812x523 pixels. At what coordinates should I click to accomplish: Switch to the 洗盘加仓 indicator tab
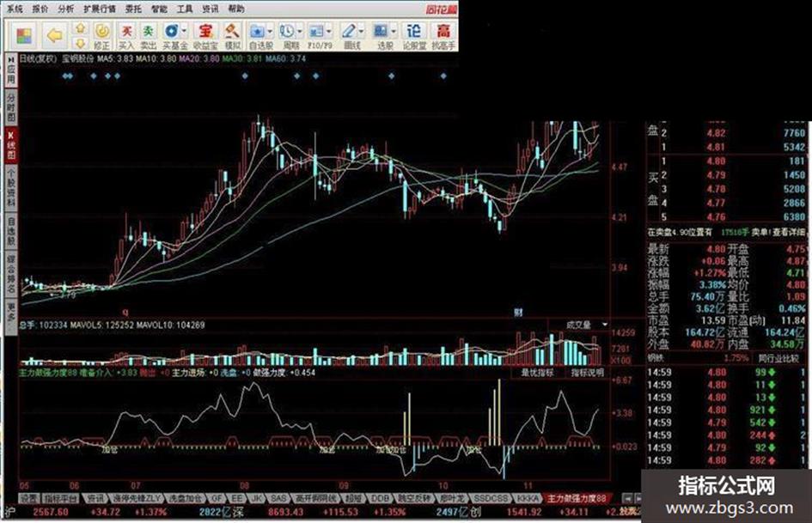[x=185, y=498]
